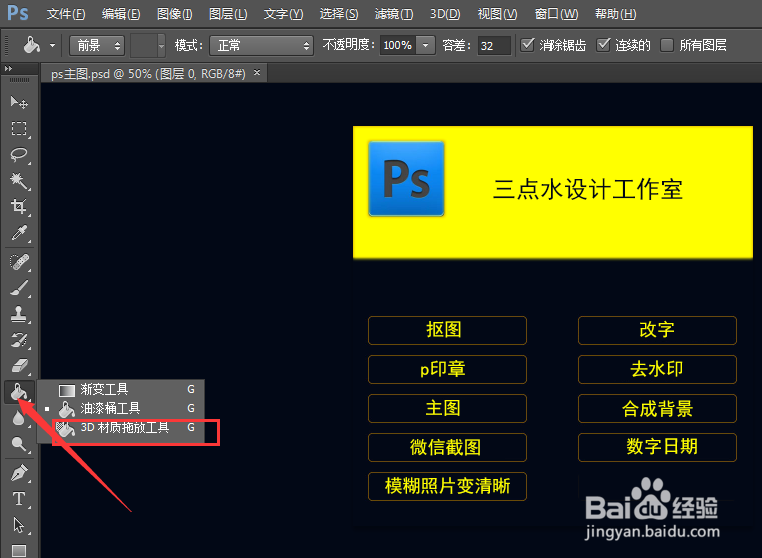Click the 去水印 button on canvas

point(657,369)
